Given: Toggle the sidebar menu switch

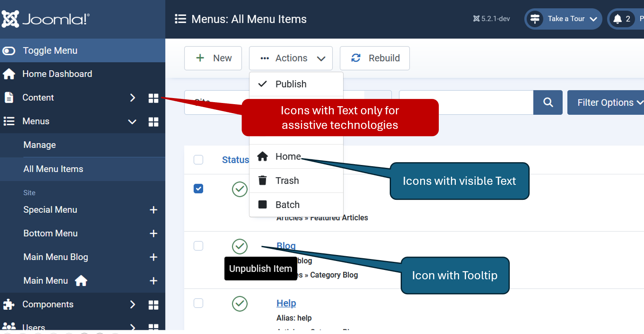Looking at the screenshot, I should click(9, 51).
